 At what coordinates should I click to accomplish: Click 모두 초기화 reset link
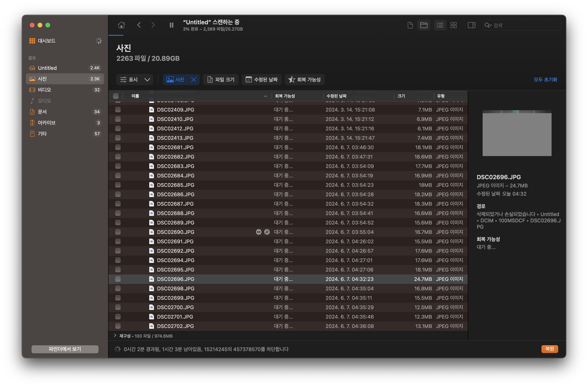545,80
